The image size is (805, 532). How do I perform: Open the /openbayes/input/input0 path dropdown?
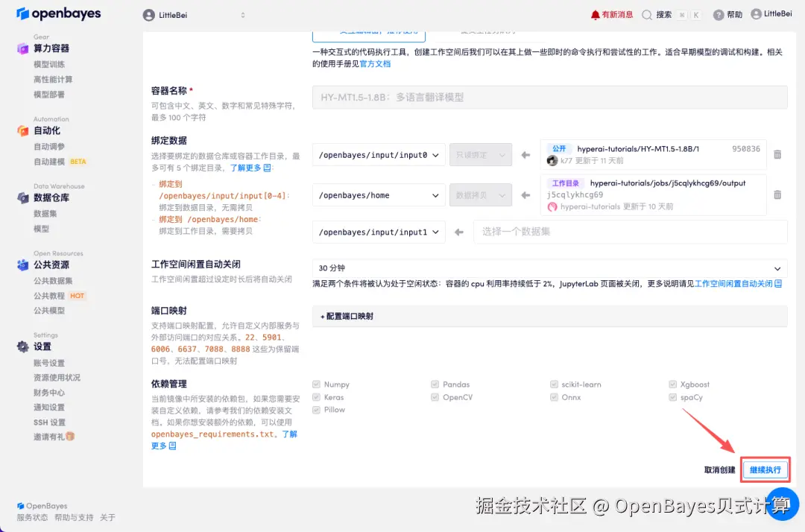click(379, 155)
